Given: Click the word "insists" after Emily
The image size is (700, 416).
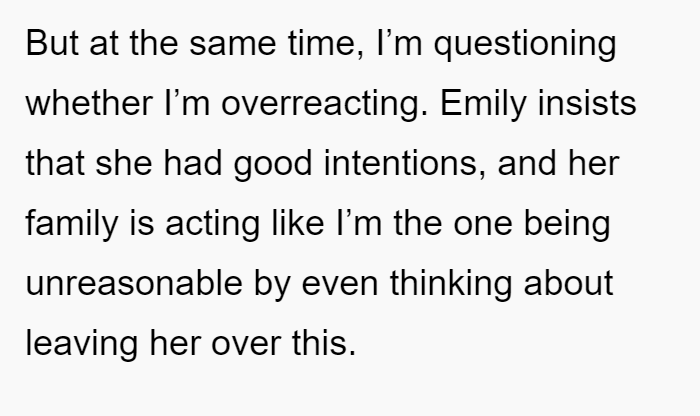Looking at the screenshot, I should (587, 103).
